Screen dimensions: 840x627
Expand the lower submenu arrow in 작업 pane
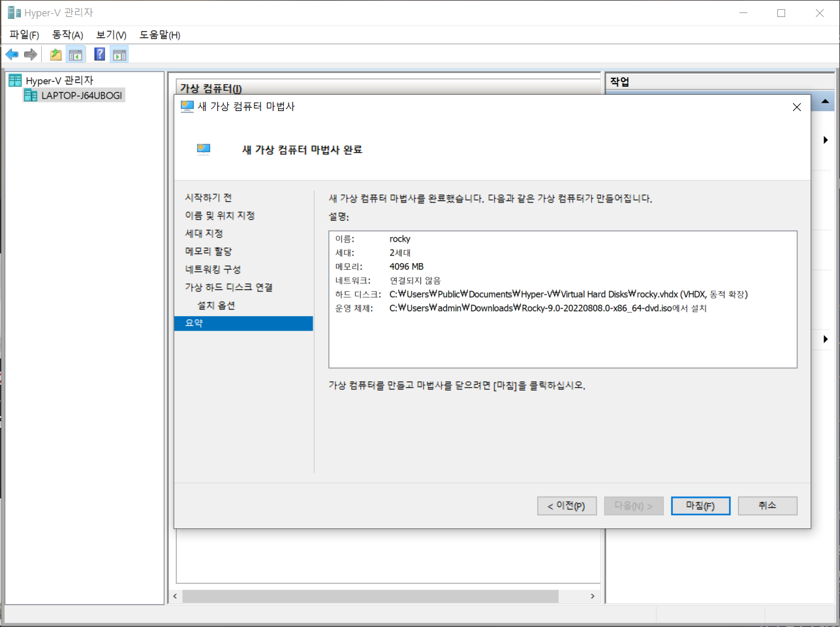(826, 339)
